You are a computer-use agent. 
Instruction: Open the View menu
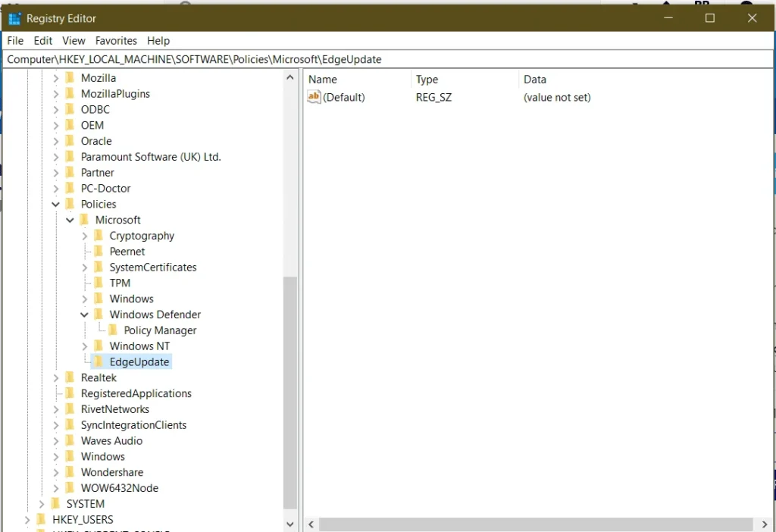point(74,41)
